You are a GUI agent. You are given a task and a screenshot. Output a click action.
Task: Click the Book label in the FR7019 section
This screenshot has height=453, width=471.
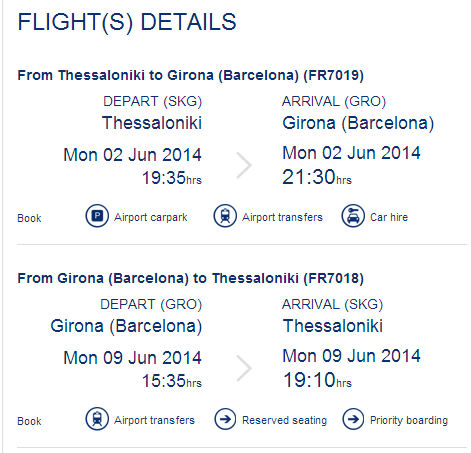[29, 218]
